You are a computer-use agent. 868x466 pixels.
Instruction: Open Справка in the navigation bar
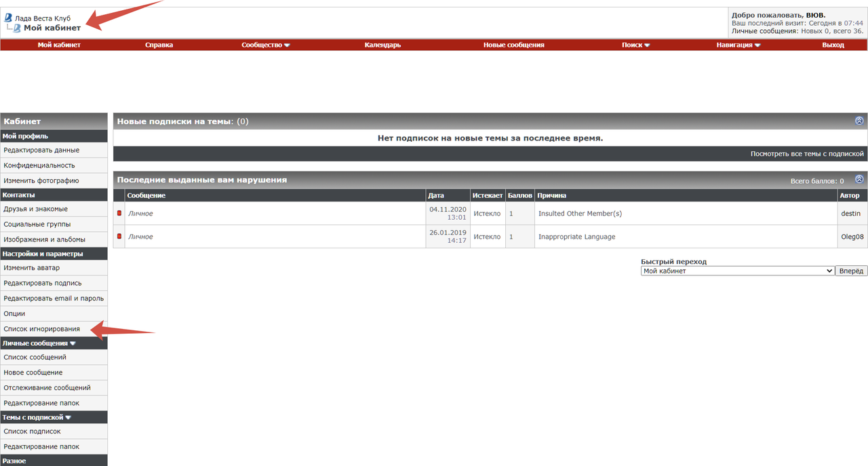click(x=159, y=45)
